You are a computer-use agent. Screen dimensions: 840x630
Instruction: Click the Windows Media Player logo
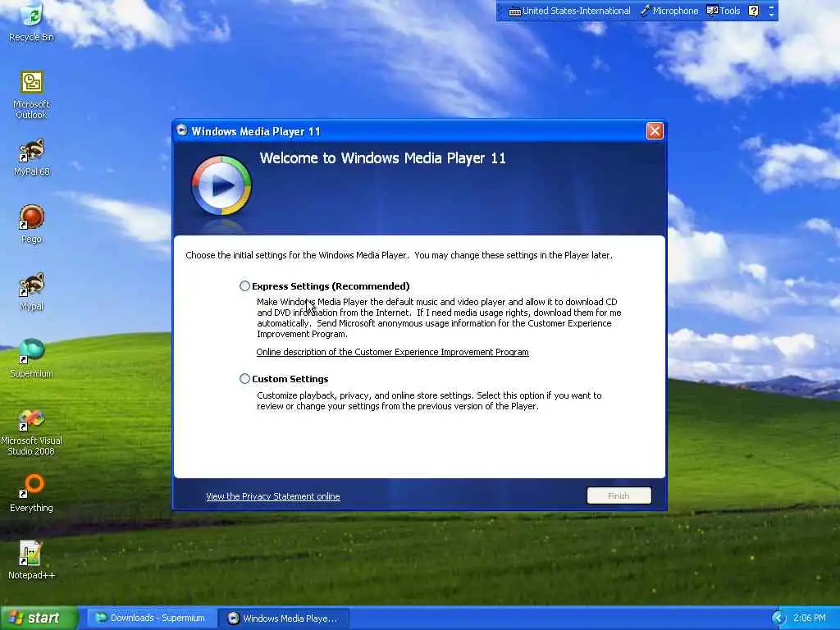click(221, 185)
